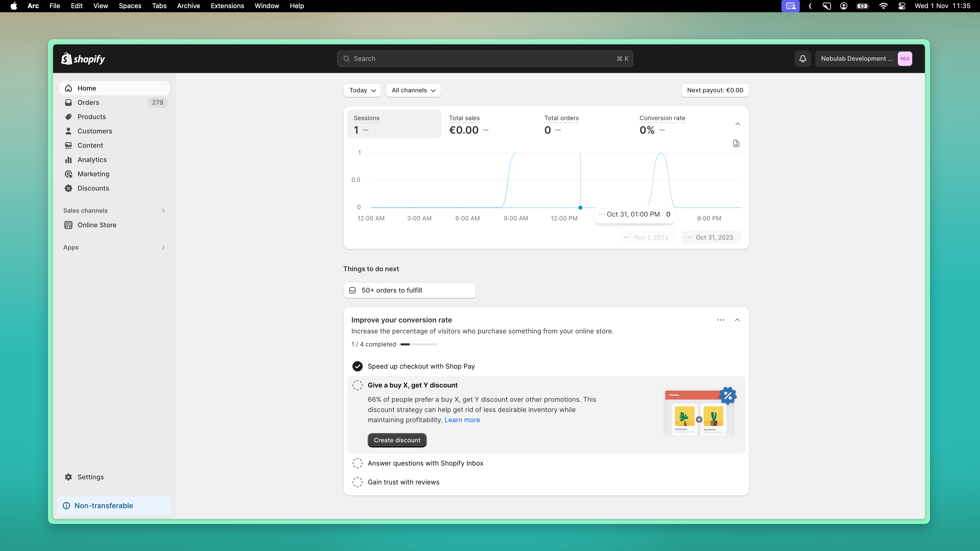Open the Spaces menu

(x=130, y=6)
